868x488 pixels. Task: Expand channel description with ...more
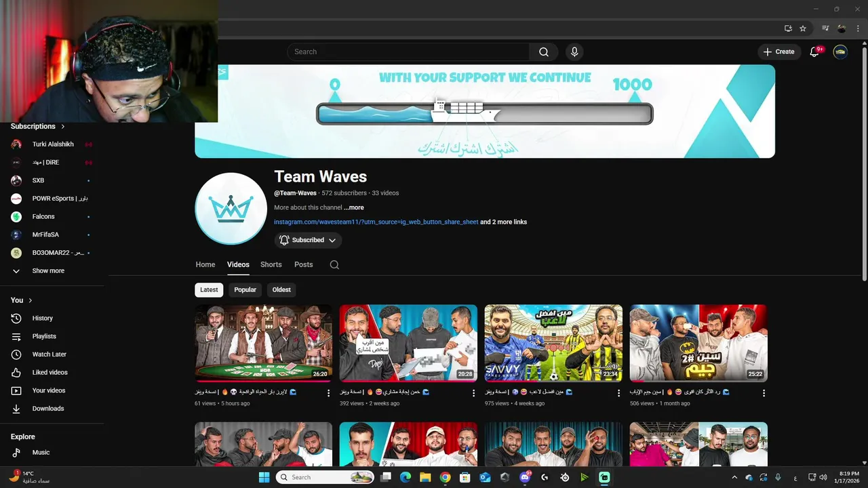coord(353,207)
